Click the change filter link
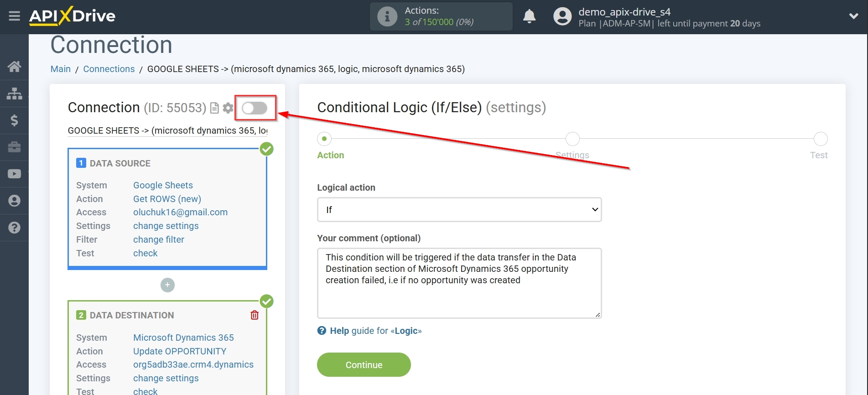The height and width of the screenshot is (395, 868). tap(159, 239)
